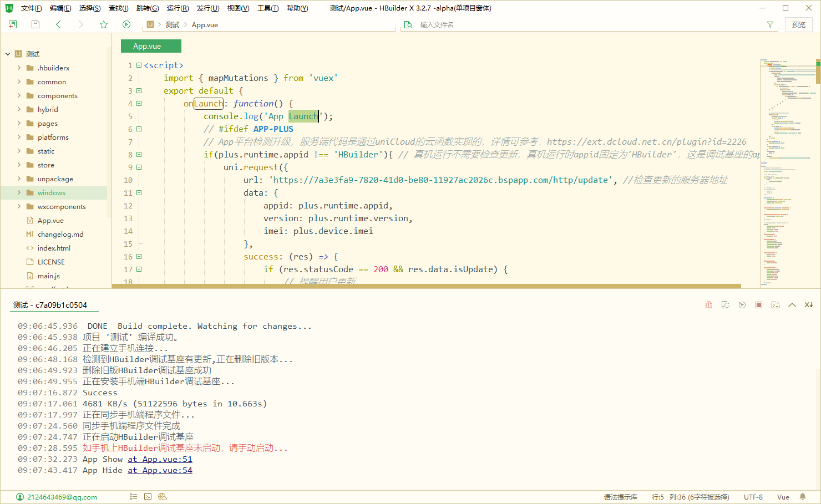Toggle fold marker on line 11
Screen dimensions: 821x504
pyautogui.click(x=139, y=193)
